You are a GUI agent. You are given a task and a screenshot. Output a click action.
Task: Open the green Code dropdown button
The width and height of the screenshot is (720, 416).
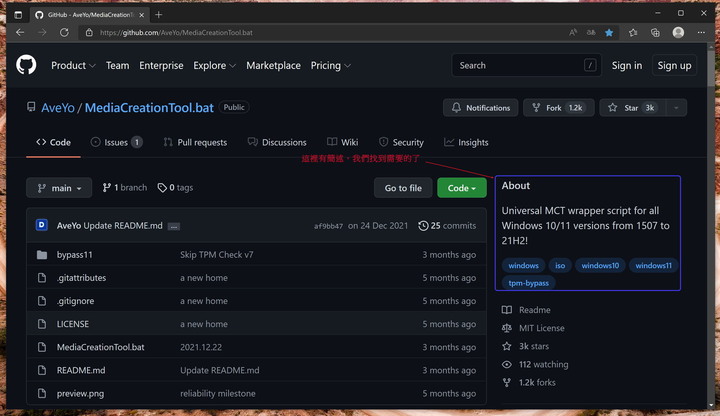tap(462, 188)
